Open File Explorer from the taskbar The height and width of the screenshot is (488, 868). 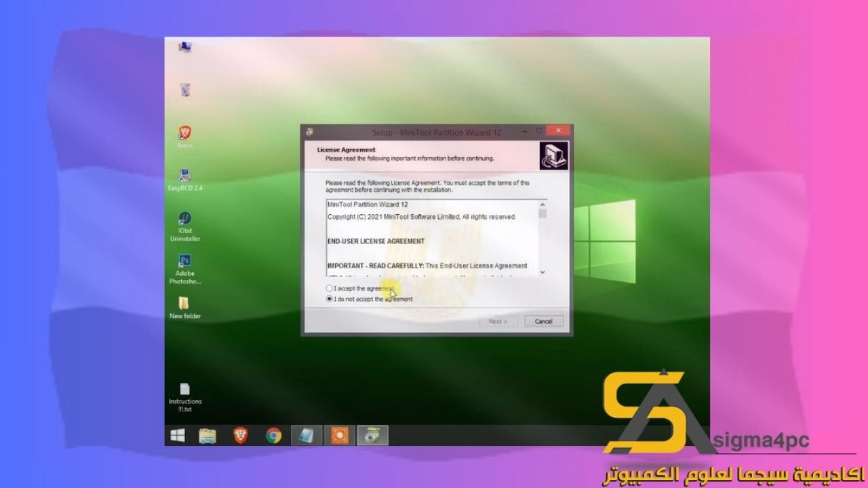coord(208,435)
